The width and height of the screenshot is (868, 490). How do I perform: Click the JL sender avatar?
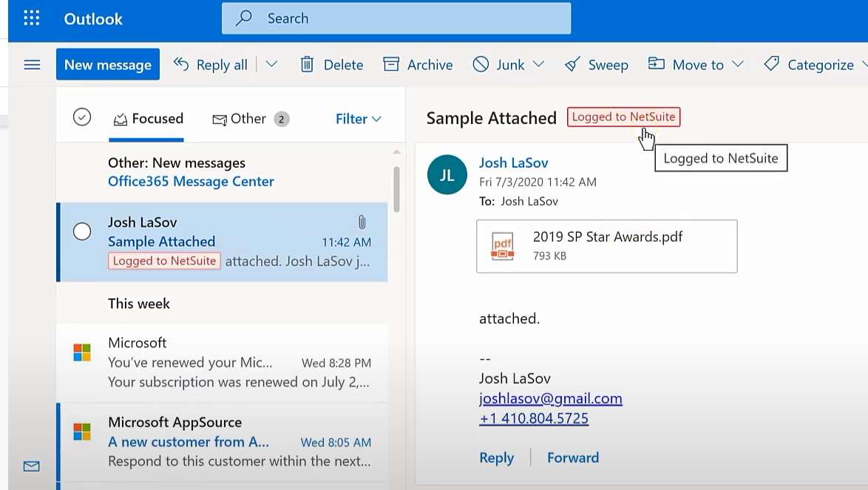coord(447,174)
